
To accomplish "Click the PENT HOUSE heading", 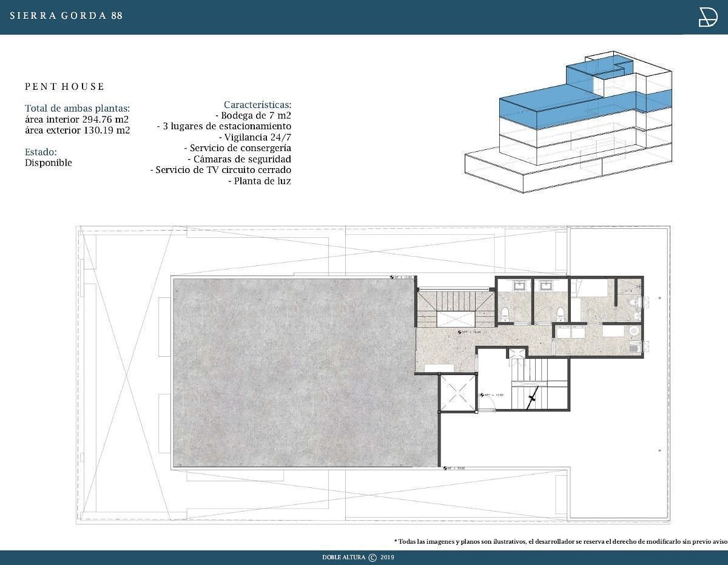I will pos(65,87).
